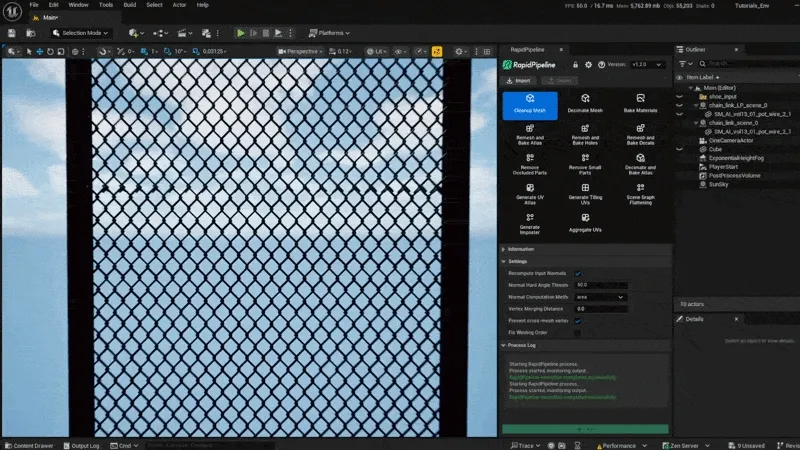Choose Scene Graph Flattening tool

click(x=640, y=194)
